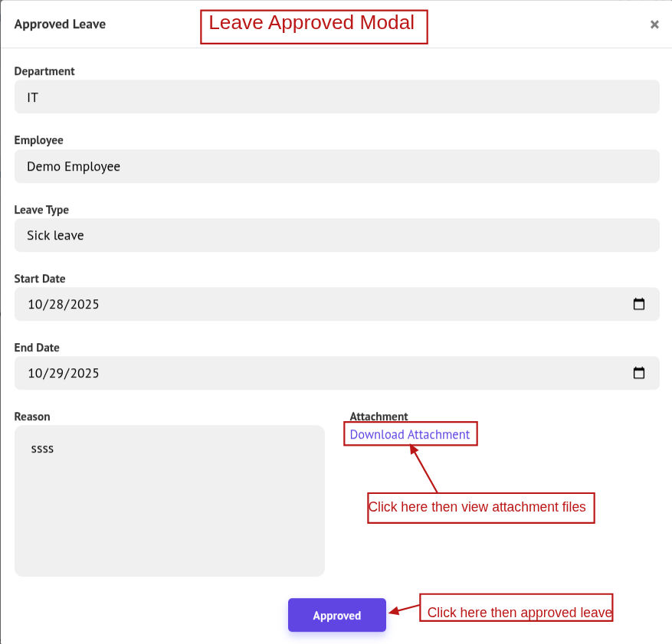Click the view attachment files annotation box

(x=480, y=508)
